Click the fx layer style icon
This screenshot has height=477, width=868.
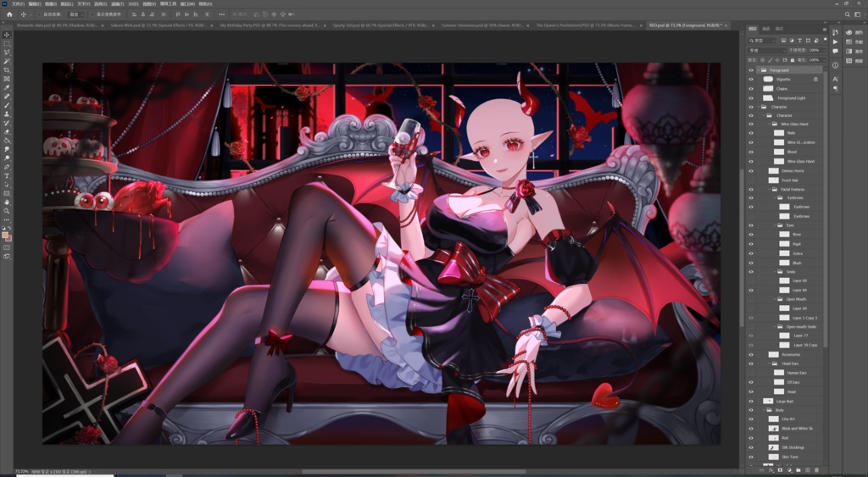(771, 470)
